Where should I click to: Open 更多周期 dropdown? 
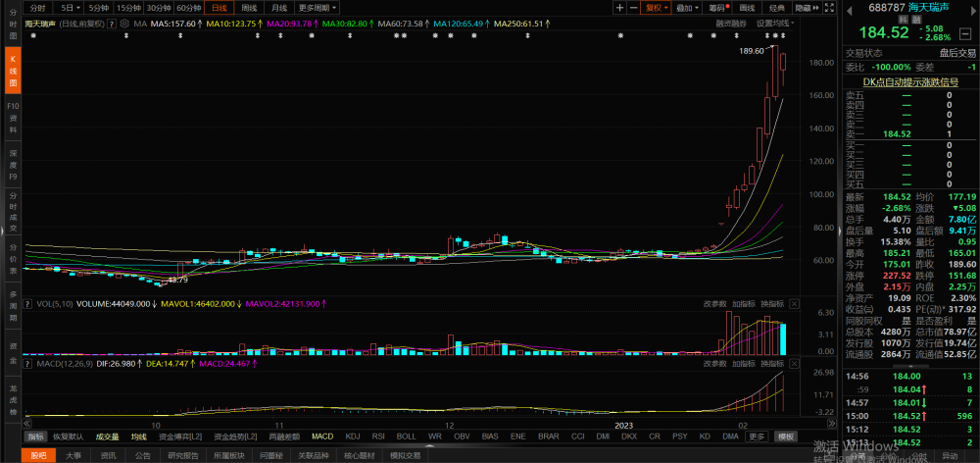(x=317, y=8)
